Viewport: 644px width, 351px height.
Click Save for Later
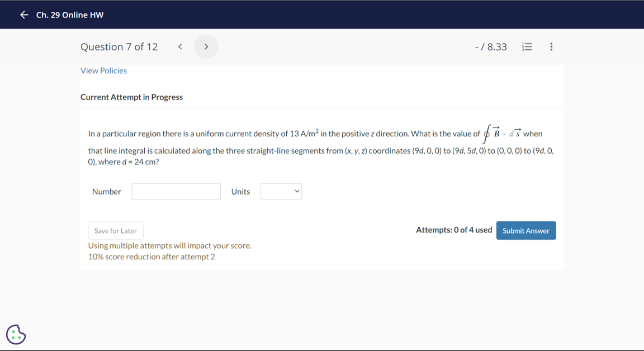(116, 231)
